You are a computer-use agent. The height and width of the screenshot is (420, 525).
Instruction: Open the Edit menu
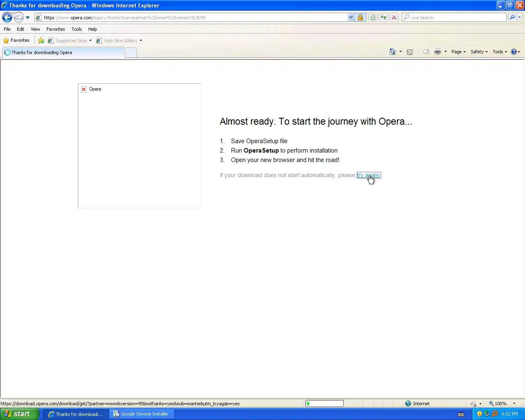pyautogui.click(x=21, y=29)
